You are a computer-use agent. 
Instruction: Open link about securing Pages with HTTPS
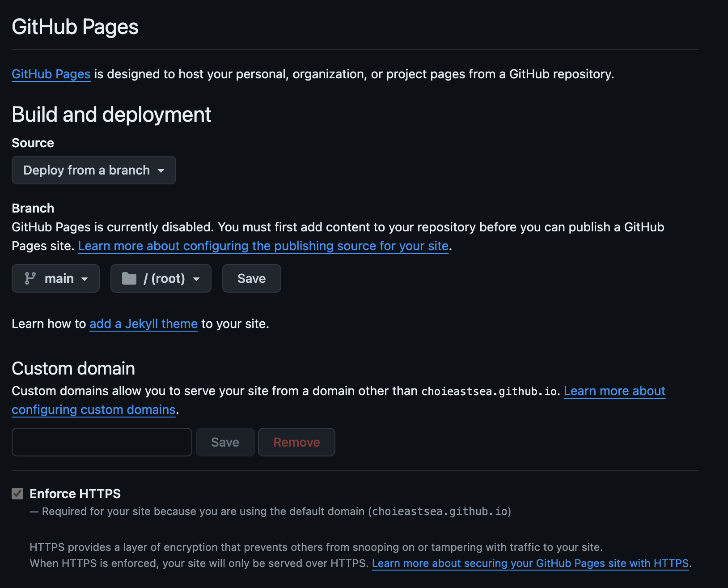tap(530, 563)
